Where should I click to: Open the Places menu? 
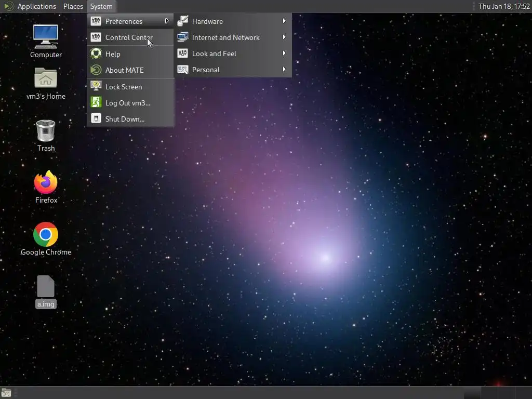click(x=73, y=6)
